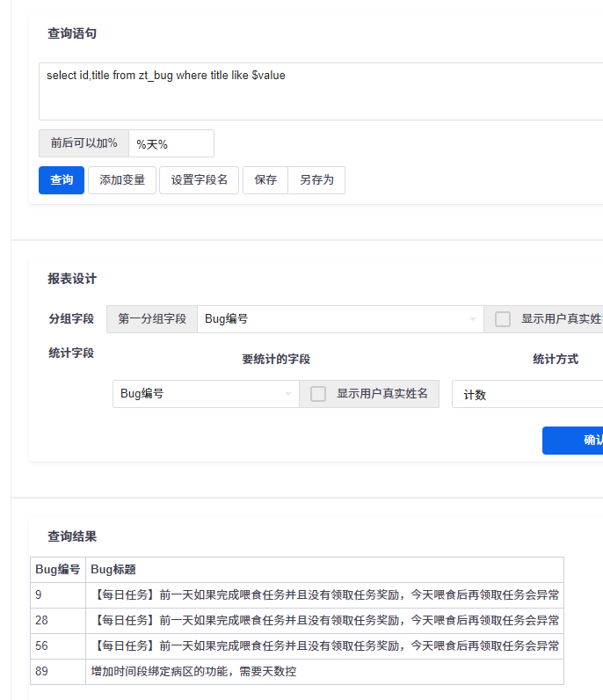Open the 添加变量 dialog
This screenshot has width=603, height=700.
point(122,180)
